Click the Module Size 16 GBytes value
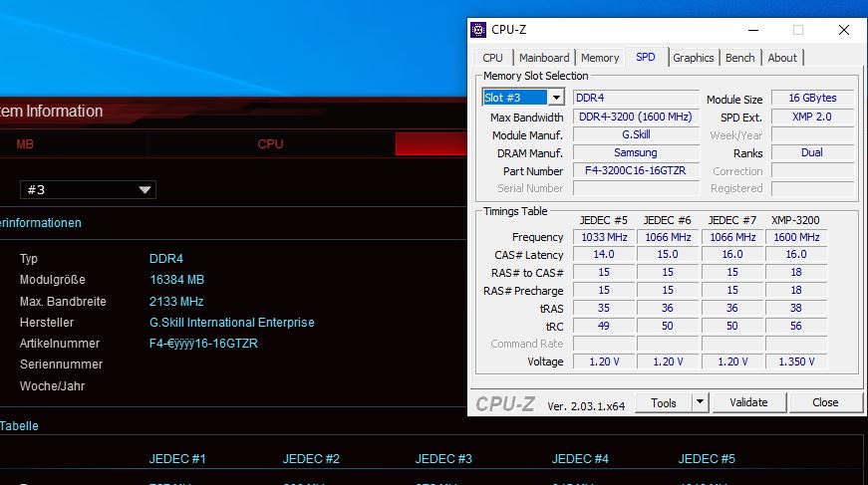868x485 pixels. click(812, 98)
